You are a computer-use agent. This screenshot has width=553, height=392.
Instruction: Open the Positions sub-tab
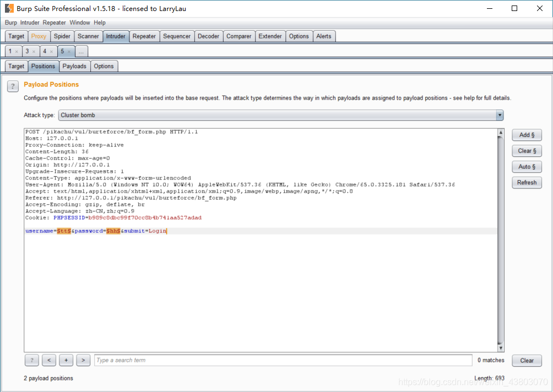43,66
